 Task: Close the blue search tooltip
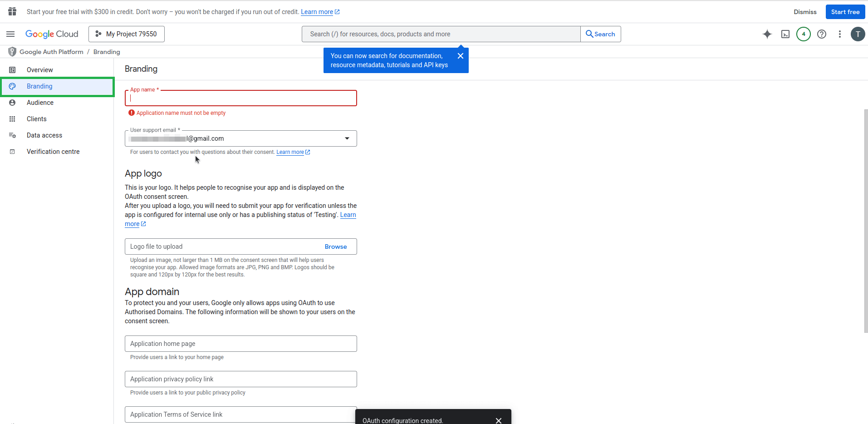point(460,56)
